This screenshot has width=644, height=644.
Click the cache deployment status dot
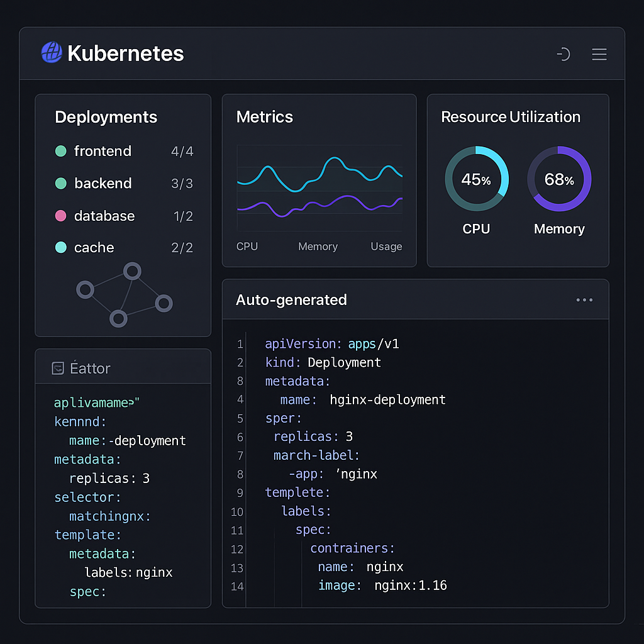click(x=60, y=248)
